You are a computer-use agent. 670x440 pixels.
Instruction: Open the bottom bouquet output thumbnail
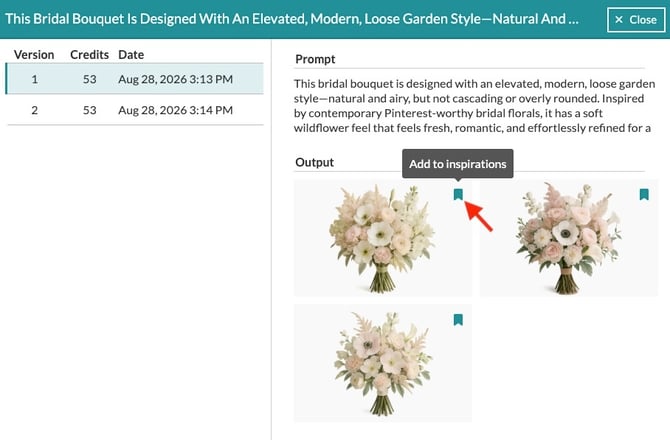(x=383, y=363)
